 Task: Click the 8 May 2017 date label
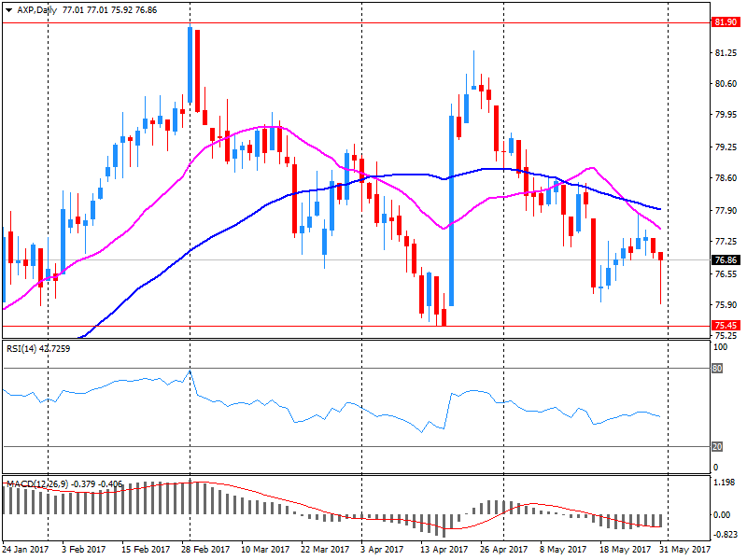[563, 550]
